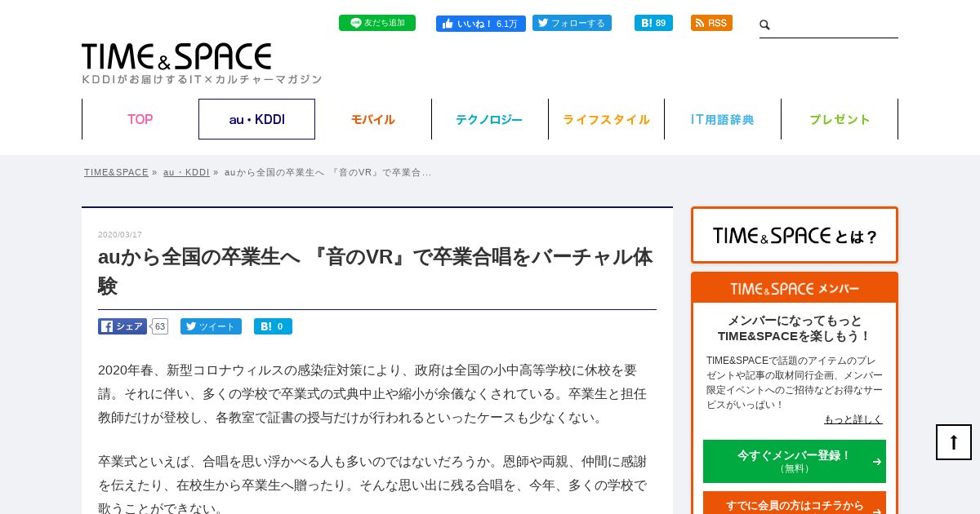
Task: Click the Twitter follow button in header
Action: (x=572, y=23)
